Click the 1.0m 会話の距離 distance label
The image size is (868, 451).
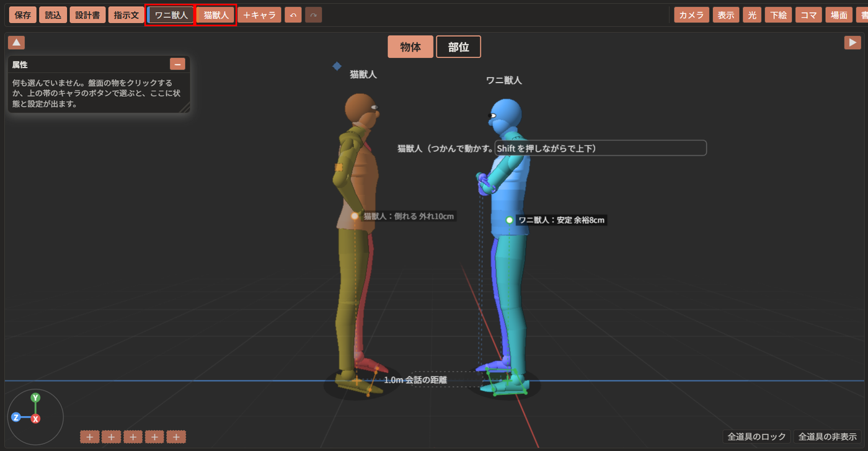click(415, 380)
